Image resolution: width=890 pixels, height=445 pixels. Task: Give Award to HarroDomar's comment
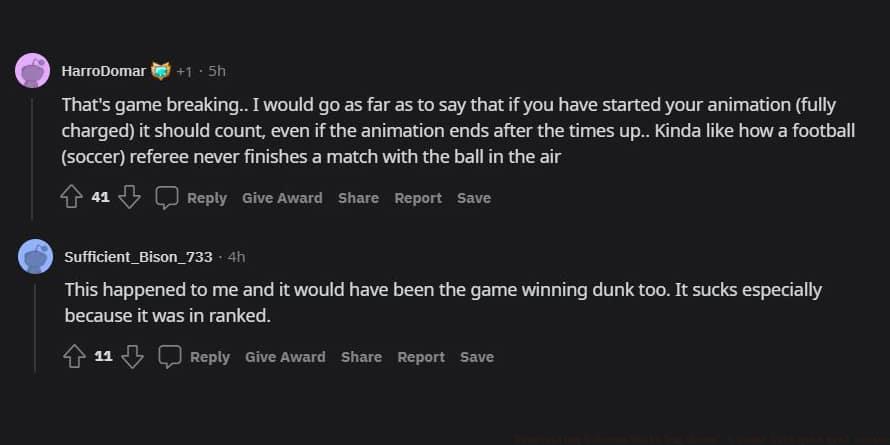282,198
